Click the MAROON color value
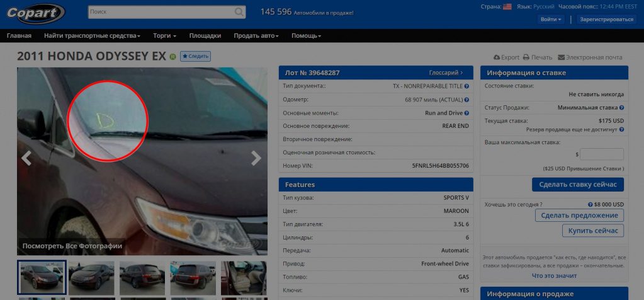This screenshot has height=300, width=644. coord(456,211)
